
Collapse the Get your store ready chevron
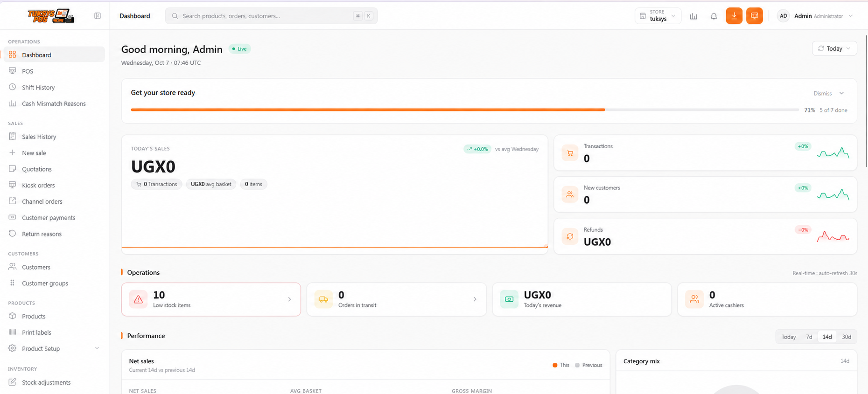coord(841,93)
